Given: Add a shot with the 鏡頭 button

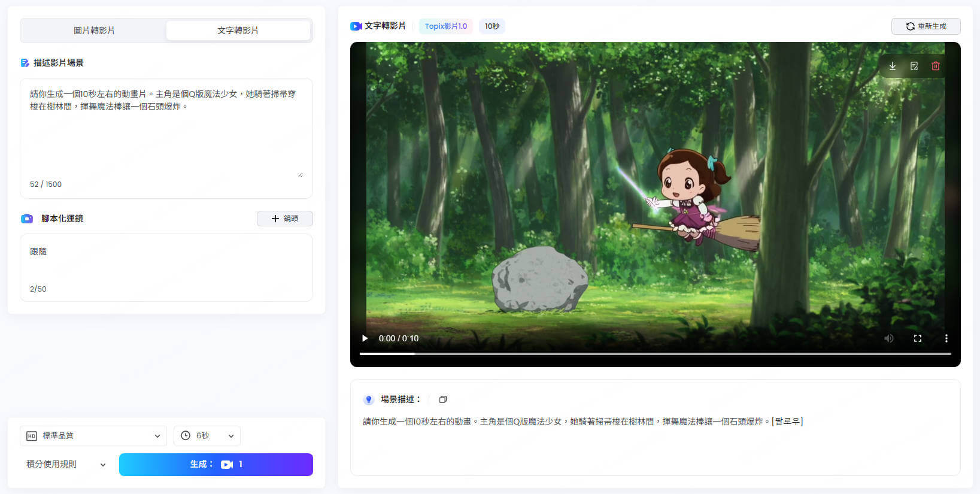Looking at the screenshot, I should (285, 219).
